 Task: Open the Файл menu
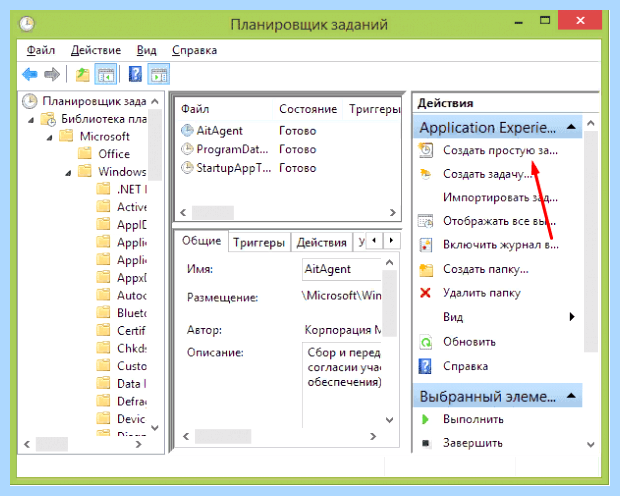point(41,50)
